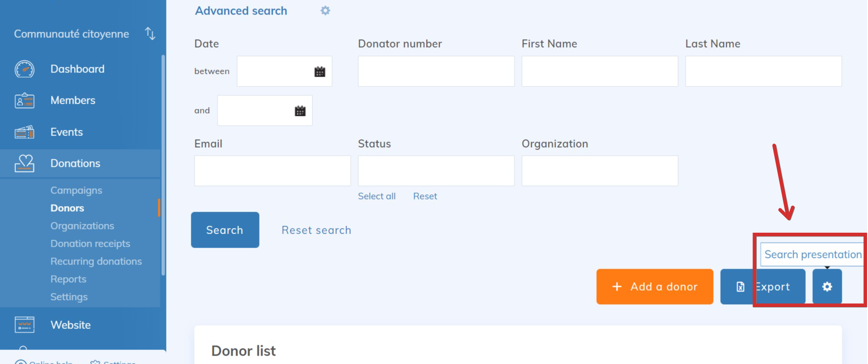Open the 'and' date calendar picker
The width and height of the screenshot is (868, 364).
tap(300, 111)
